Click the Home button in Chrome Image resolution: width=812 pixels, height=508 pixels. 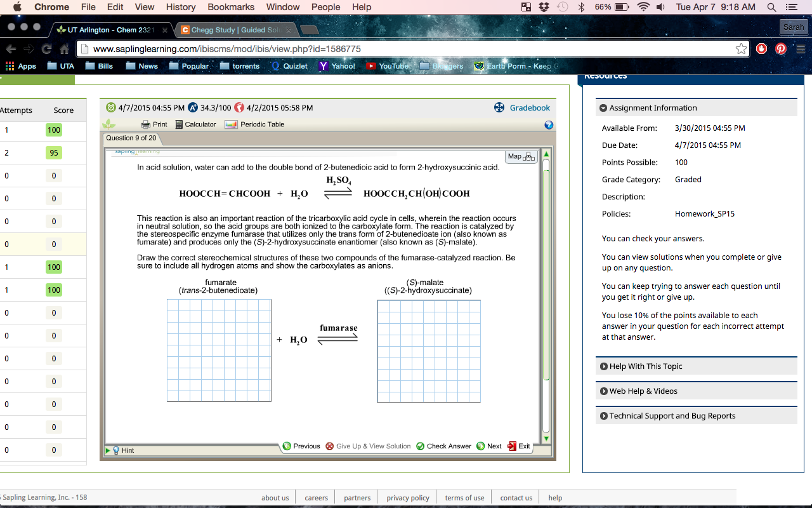[x=64, y=49]
